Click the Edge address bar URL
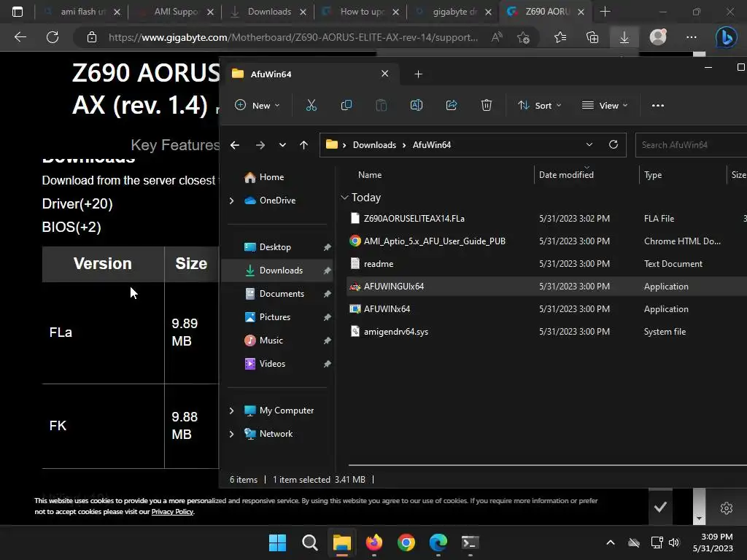The image size is (747, 560). click(293, 37)
